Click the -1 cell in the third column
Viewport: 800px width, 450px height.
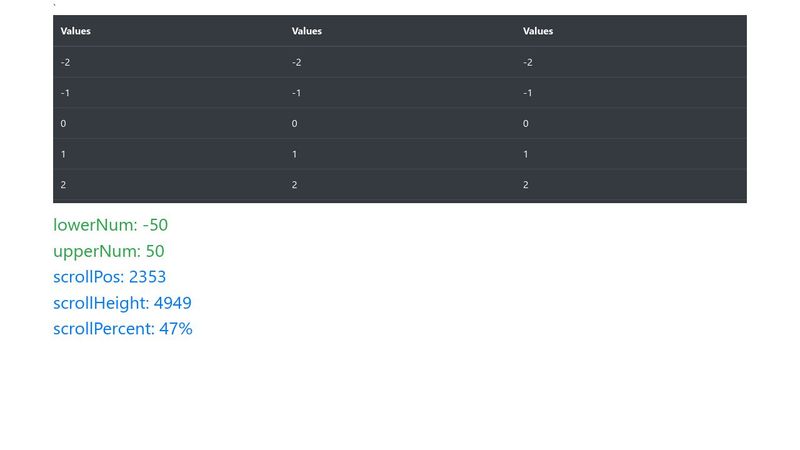(528, 93)
